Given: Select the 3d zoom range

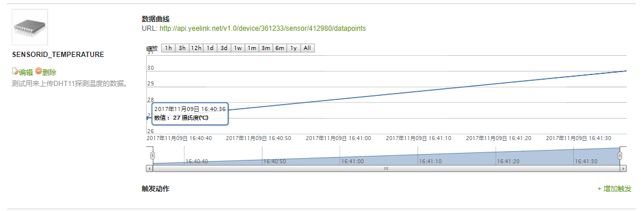Looking at the screenshot, I should pos(224,48).
